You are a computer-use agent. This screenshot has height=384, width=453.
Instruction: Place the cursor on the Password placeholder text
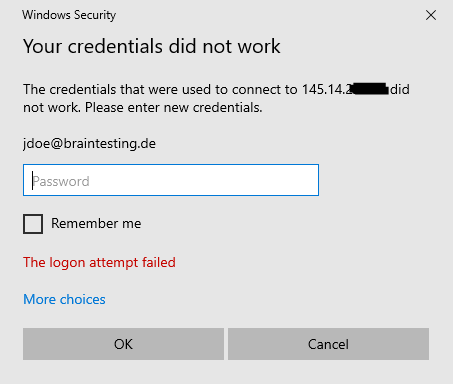61,181
